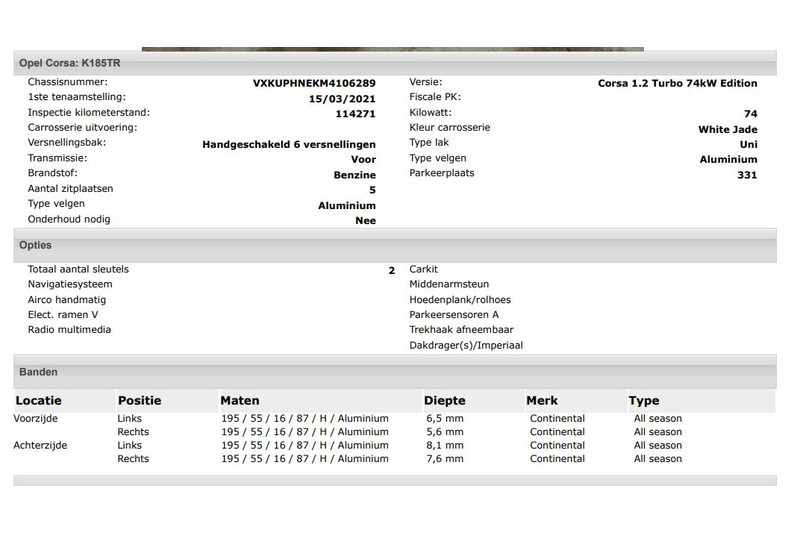The width and height of the screenshot is (800, 533).
Task: Click the 6,5 mm tread depth value
Action: [443, 419]
